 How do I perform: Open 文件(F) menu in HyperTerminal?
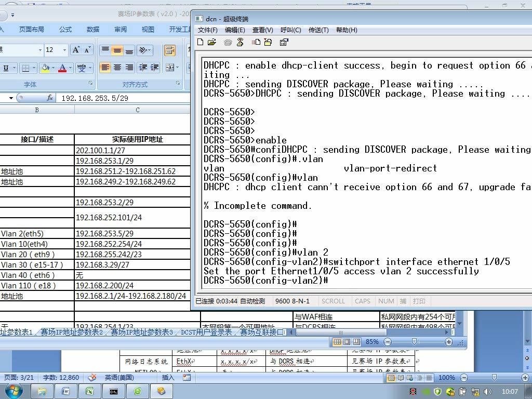pyautogui.click(x=207, y=30)
